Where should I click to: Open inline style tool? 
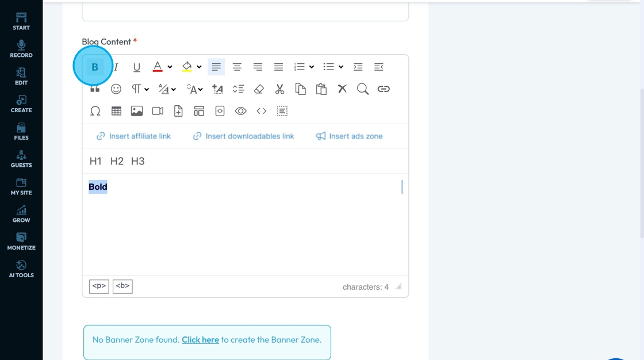pos(217,89)
